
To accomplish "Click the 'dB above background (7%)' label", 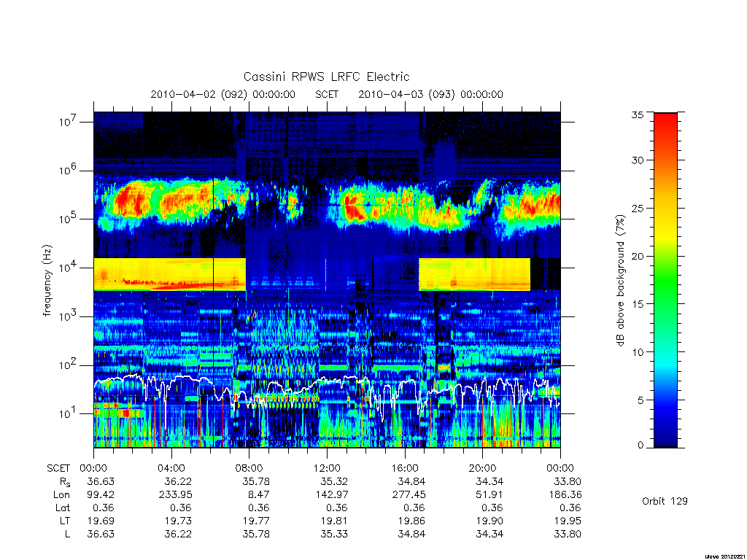I will [620, 281].
